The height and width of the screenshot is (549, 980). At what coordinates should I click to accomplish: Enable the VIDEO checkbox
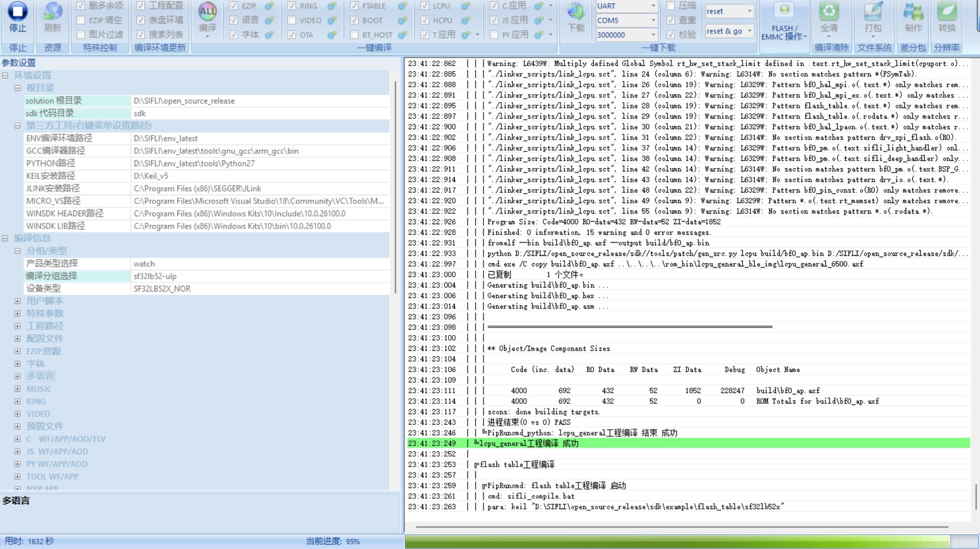pos(291,20)
